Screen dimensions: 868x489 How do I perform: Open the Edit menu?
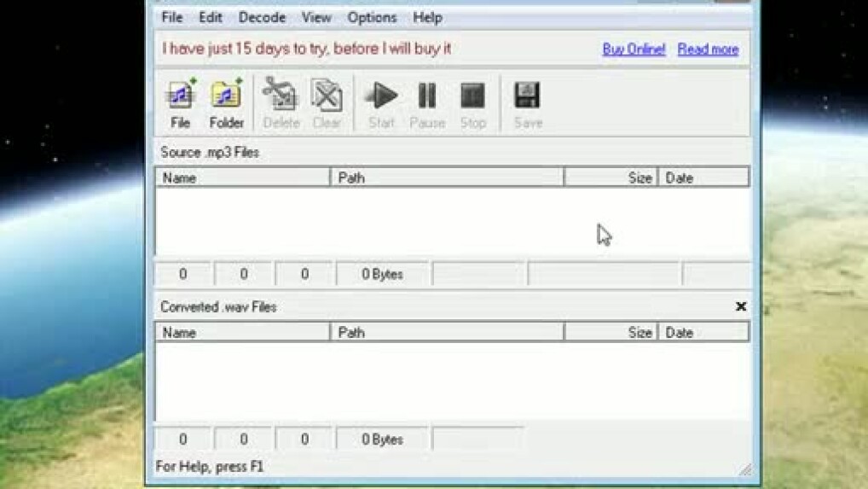coord(211,17)
